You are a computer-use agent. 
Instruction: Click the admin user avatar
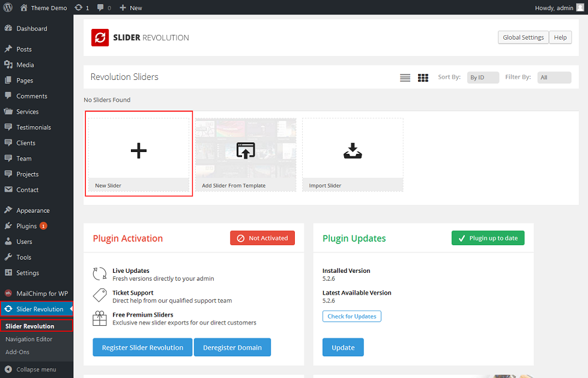(x=580, y=8)
